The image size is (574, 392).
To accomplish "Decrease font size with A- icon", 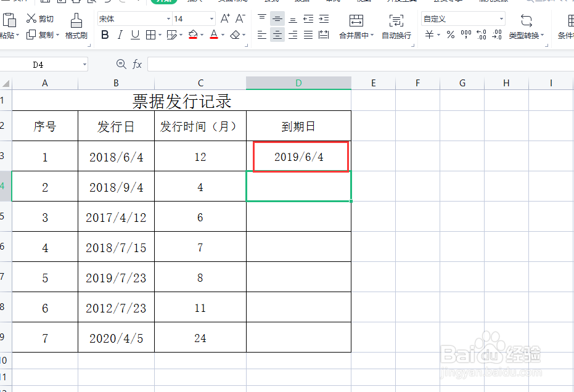I will point(240,18).
